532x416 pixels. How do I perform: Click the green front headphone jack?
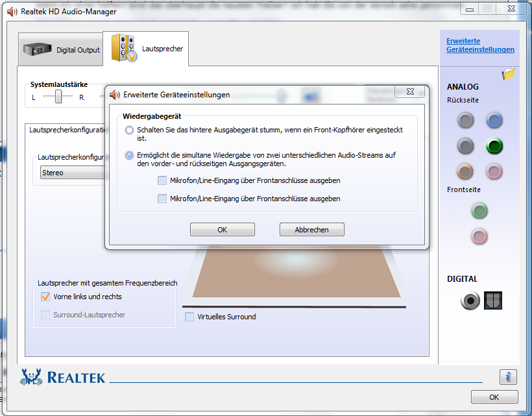pos(479,211)
